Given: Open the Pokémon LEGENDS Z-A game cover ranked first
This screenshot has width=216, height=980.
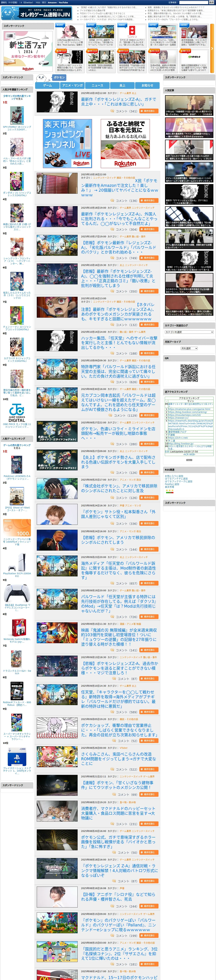Looking at the screenshot, I should pos(17,465).
